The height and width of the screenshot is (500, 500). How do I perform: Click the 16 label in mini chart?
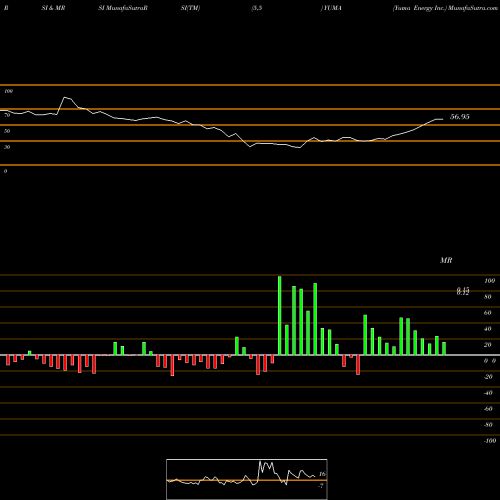pos(322,474)
